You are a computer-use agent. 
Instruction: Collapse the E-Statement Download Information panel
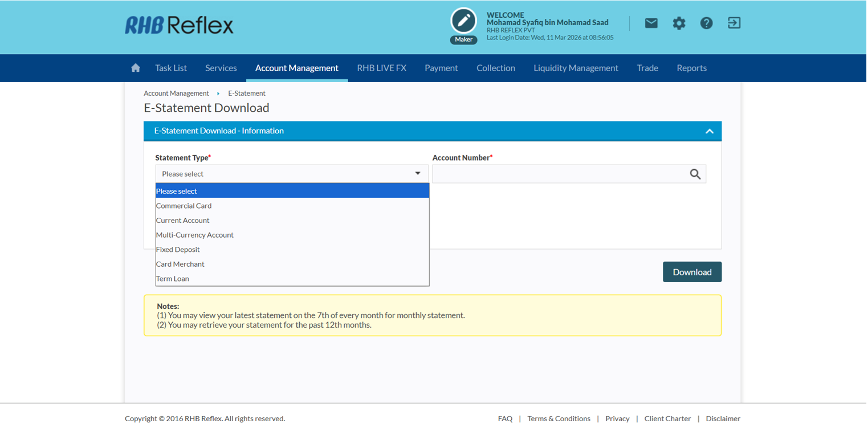pyautogui.click(x=709, y=131)
